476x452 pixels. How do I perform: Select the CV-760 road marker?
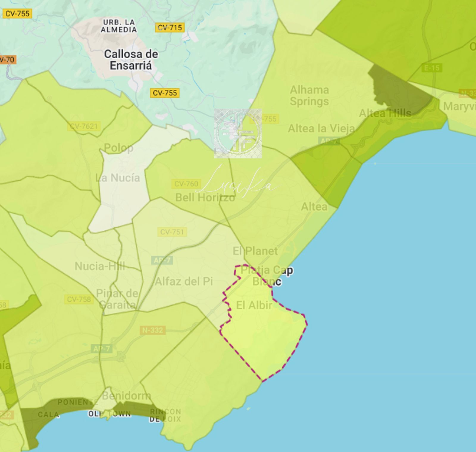pyautogui.click(x=186, y=184)
